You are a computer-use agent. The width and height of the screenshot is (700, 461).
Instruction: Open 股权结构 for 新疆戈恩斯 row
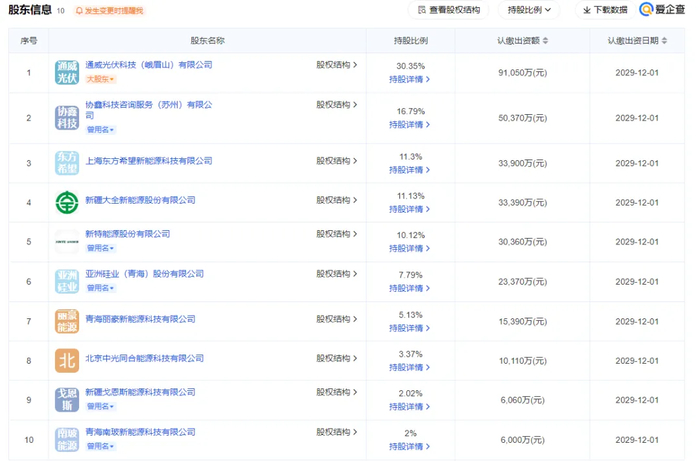[337, 392]
